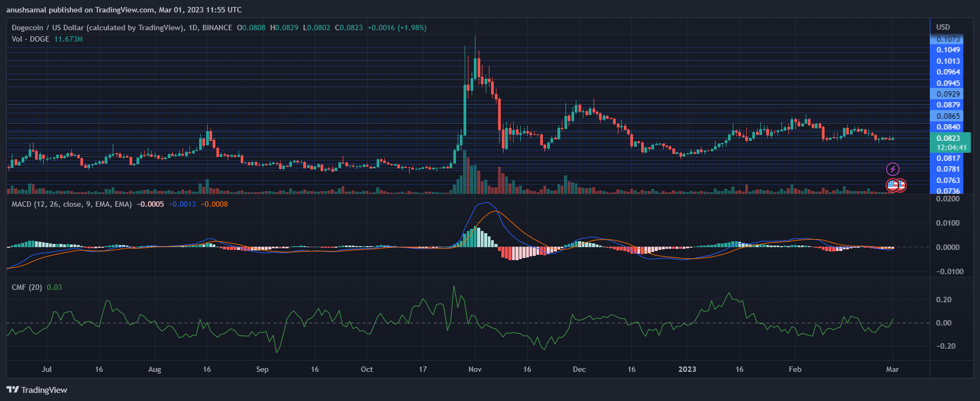Click the published-by anushsamal header text
Viewport: 980px width, 401px height.
[x=124, y=10]
